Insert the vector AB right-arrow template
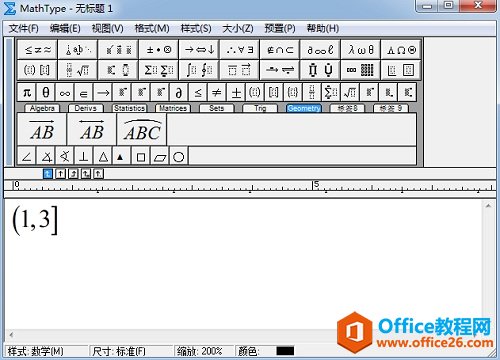This screenshot has width=500, height=360. pos(42,129)
